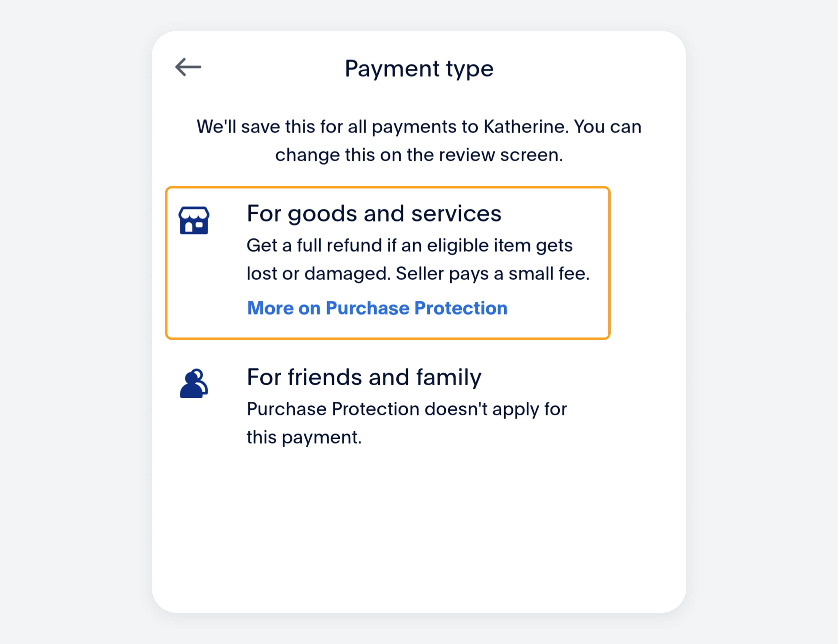
Task: Open the "More on Purchase Protection" link
Action: [x=377, y=308]
